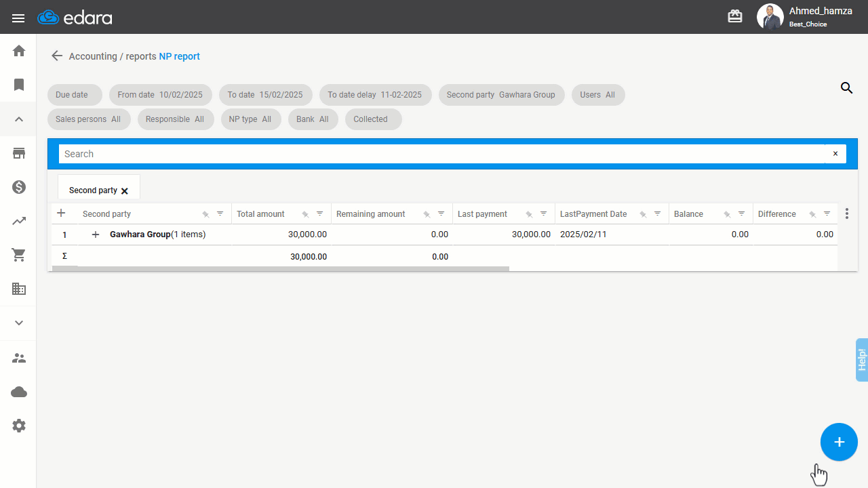Viewport: 868px width, 488px height.
Task: Go back with the arrow icon
Action: click(57, 56)
